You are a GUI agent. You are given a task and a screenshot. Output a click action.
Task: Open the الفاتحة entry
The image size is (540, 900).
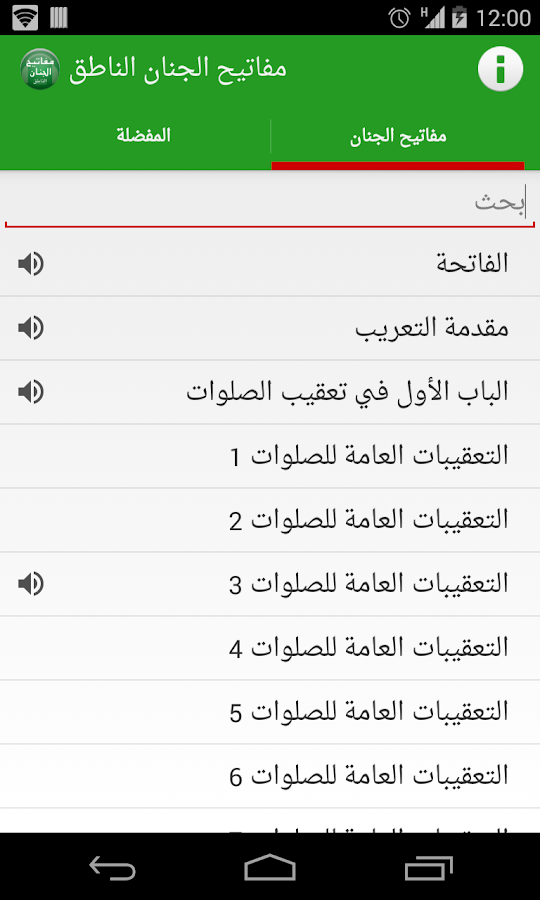point(270,264)
